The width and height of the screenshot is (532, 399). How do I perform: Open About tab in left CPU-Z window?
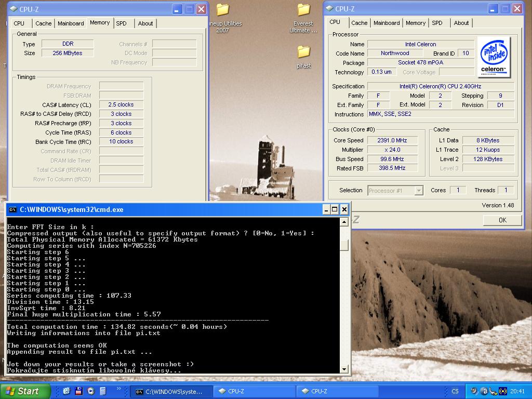[145, 23]
